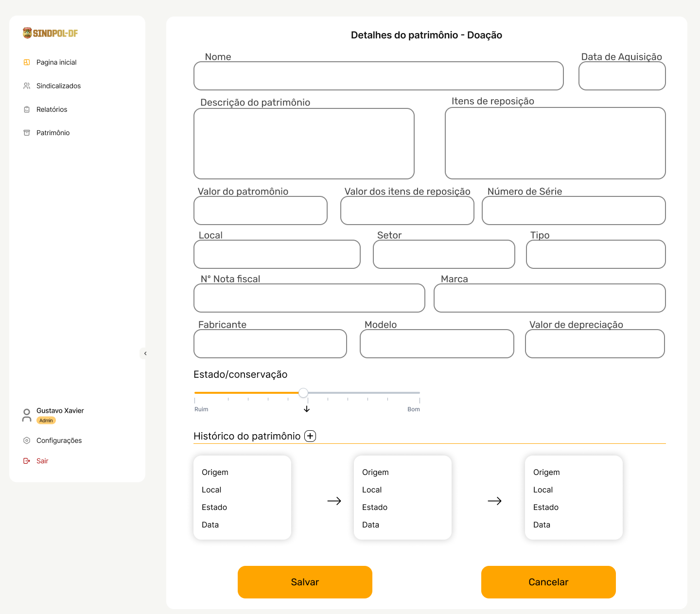Screen dimensions: 700x614
Task: Focus the Valor de depreciação field
Action: click(595, 344)
